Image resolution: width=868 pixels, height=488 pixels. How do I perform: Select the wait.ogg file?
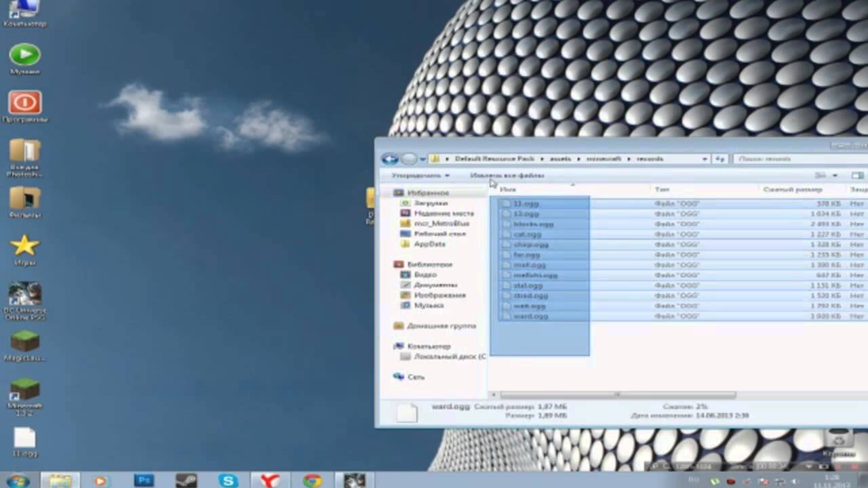tap(530, 306)
